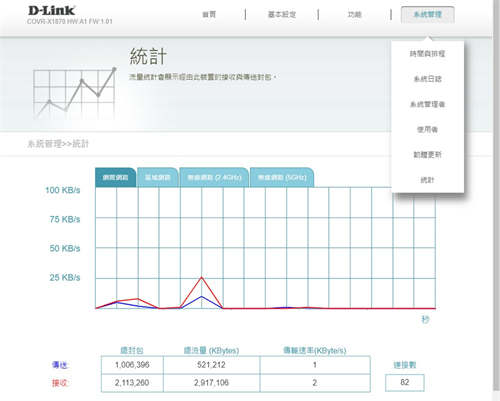Click the 傳輸速率(KByte/s) column header
Viewport: 500px width, 401px height.
point(315,350)
